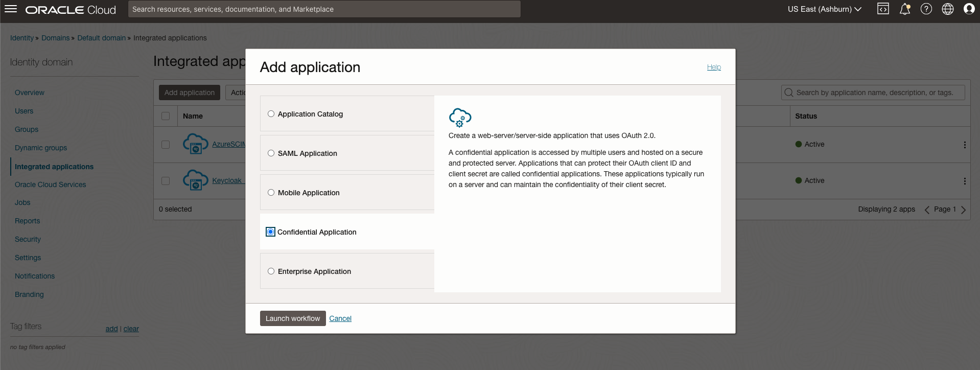Go to the next page arrow
The height and width of the screenshot is (370, 980).
[963, 210]
